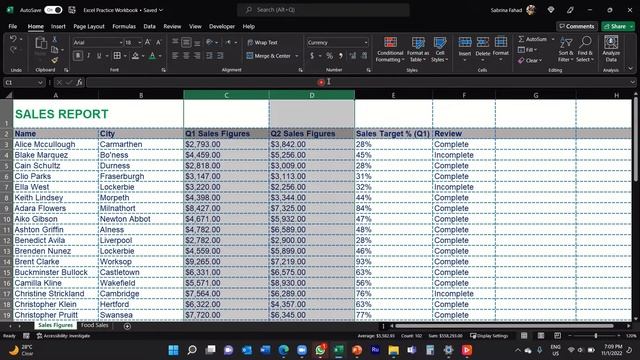The width and height of the screenshot is (640, 360).
Task: Select Normal view icon in status bar
Action: click(x=524, y=336)
